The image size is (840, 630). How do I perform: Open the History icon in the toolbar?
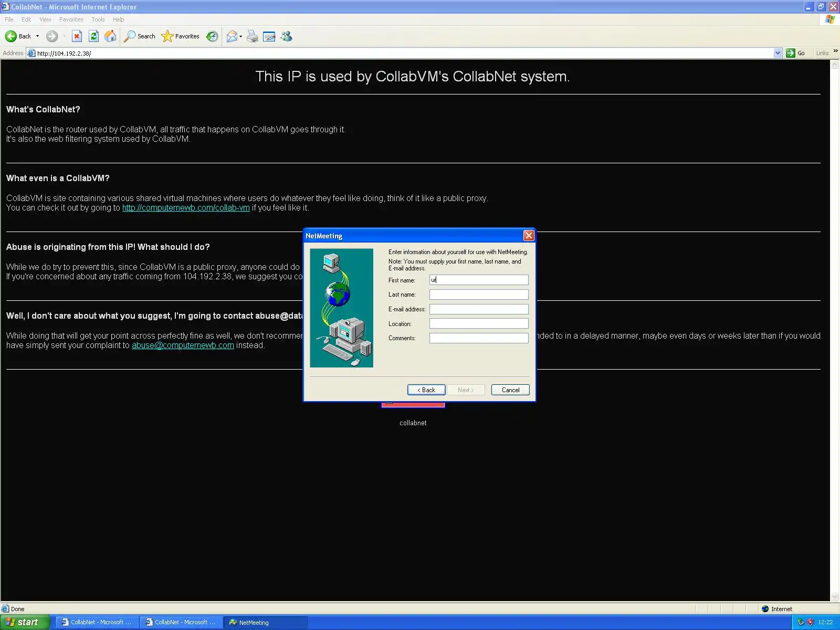(212, 36)
